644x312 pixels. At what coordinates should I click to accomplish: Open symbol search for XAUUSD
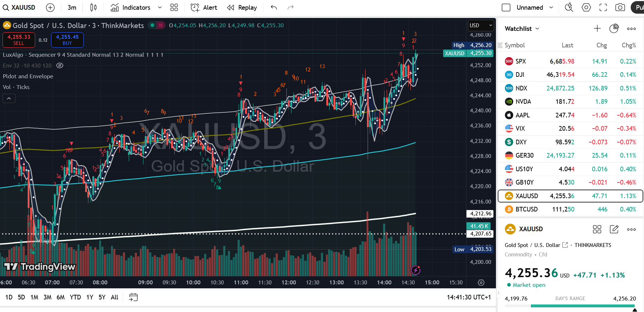pos(19,8)
